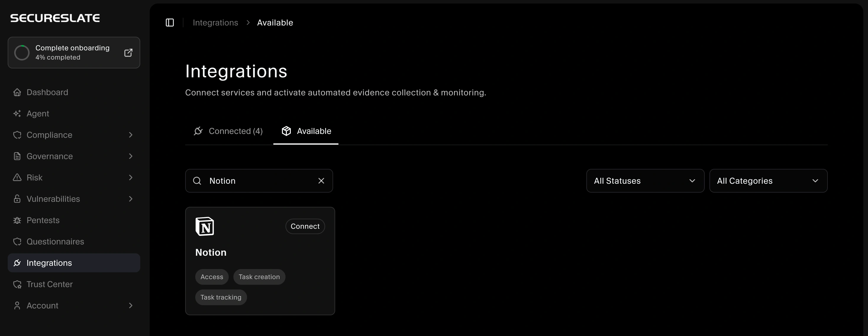Screen dimensions: 868x336
Task: Open the All Categories dropdown
Action: click(x=768, y=181)
